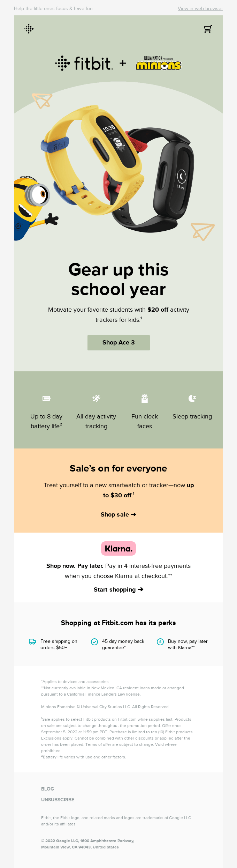Open the BLOG footer link
237x868 pixels.
[x=47, y=789]
